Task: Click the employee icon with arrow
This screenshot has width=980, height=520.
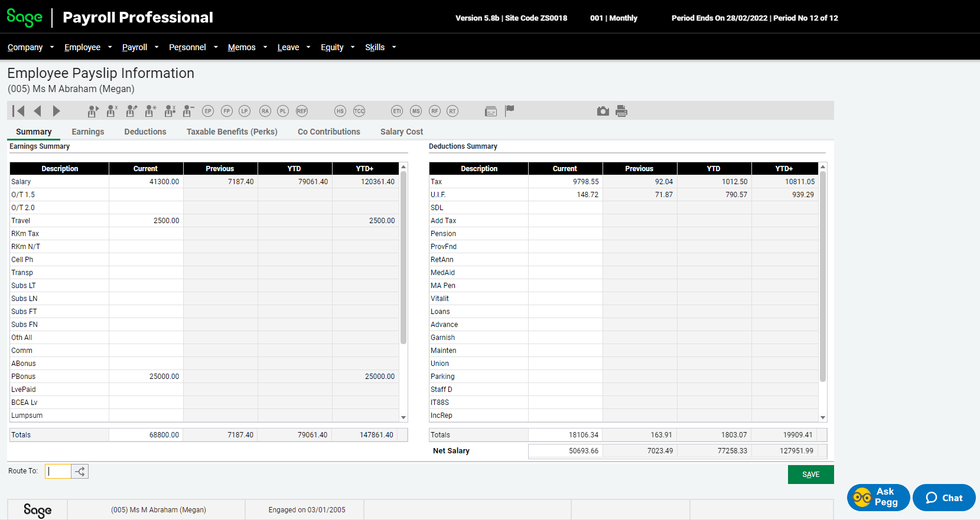Action: [x=93, y=111]
